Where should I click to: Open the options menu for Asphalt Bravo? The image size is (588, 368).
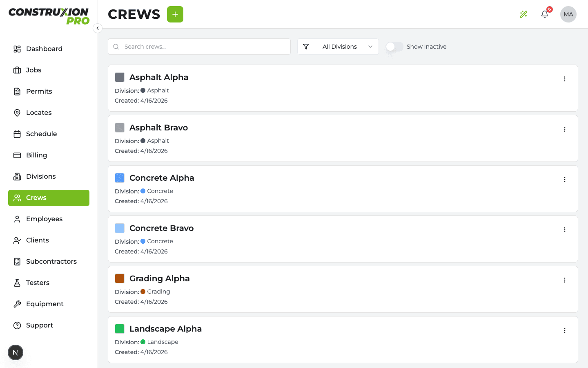(x=565, y=129)
